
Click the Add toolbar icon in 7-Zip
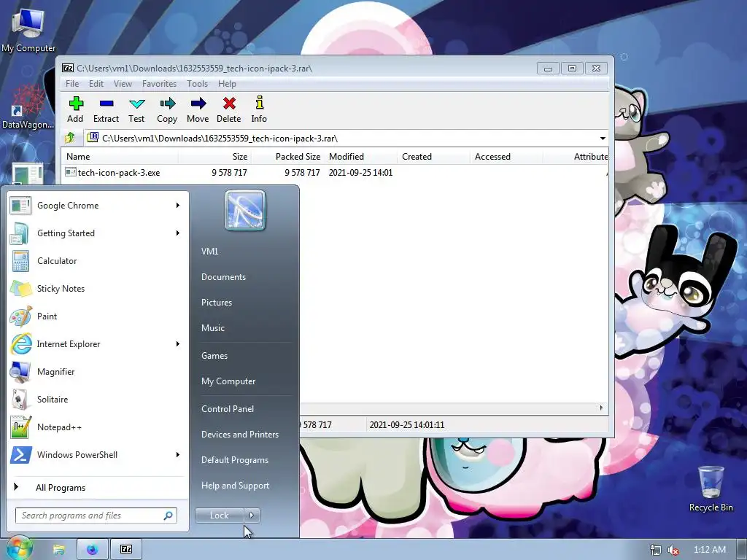point(75,110)
